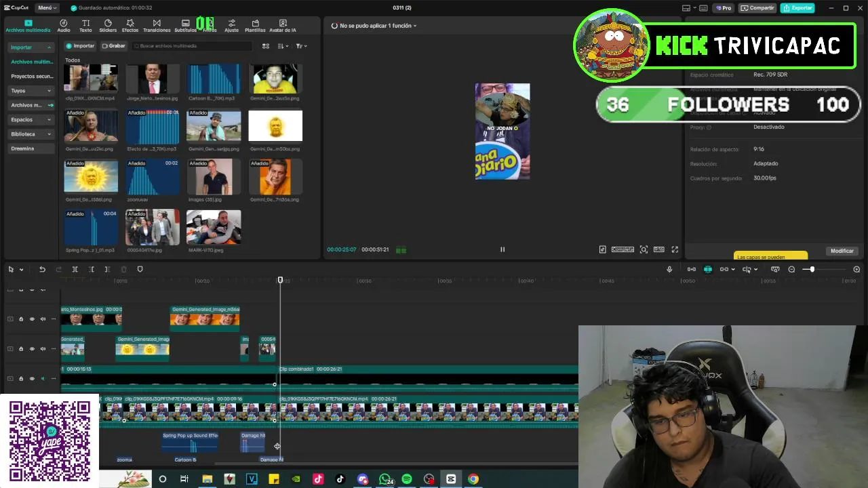Click the timeline caption overlay icon
Image resolution: width=868 pixels, height=488 pixels.
(775, 269)
